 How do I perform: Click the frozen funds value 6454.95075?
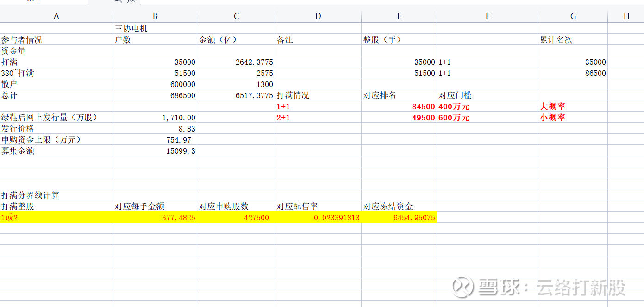(x=399, y=217)
